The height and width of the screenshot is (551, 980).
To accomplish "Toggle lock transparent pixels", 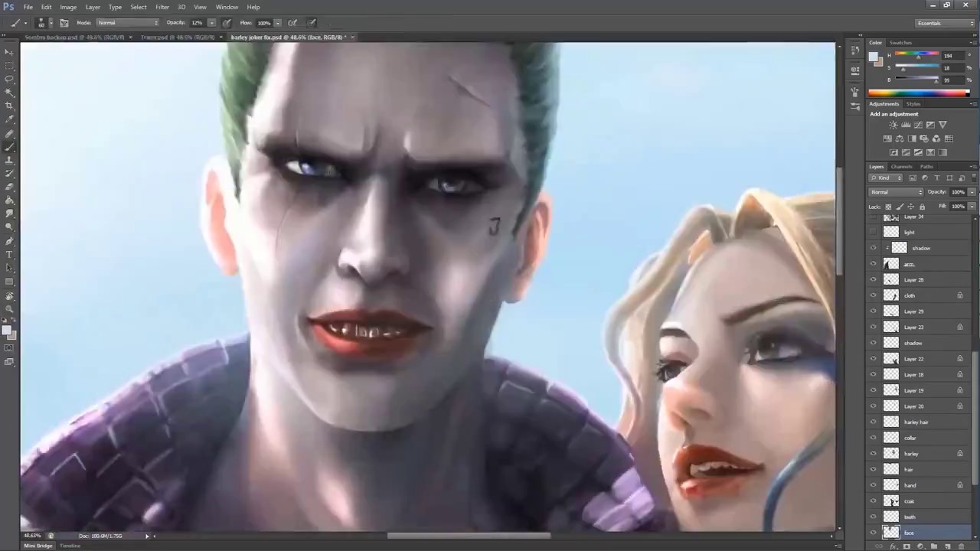I will pos(888,207).
